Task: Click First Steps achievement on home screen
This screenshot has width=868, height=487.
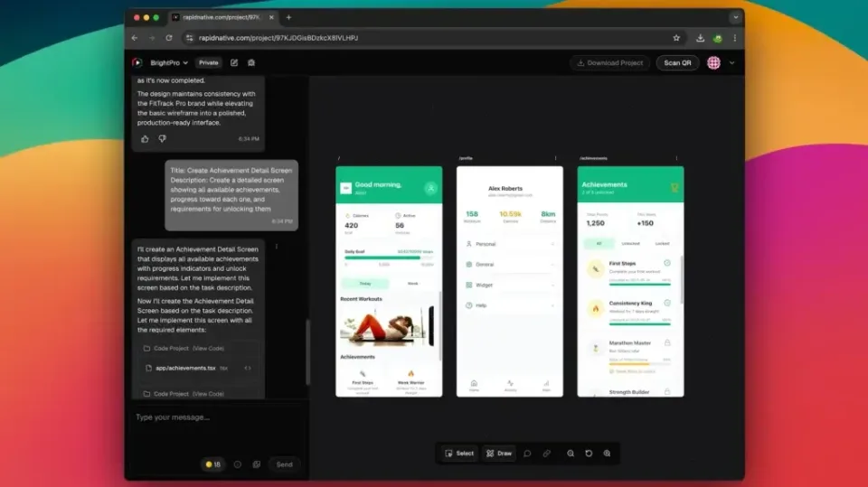Action: (363, 381)
